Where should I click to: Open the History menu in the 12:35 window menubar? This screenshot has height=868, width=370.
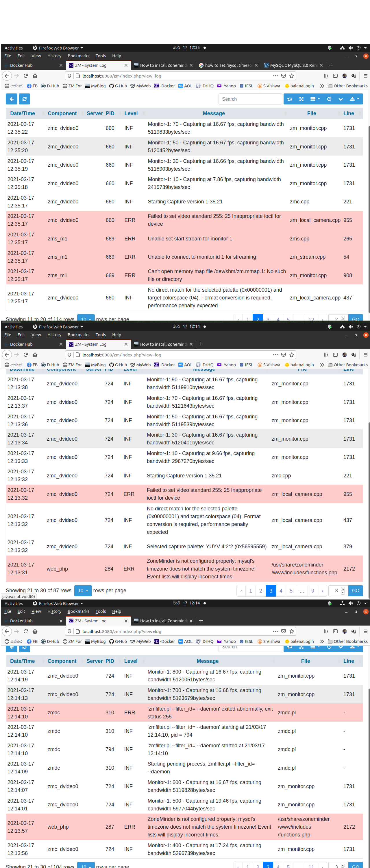(x=54, y=56)
